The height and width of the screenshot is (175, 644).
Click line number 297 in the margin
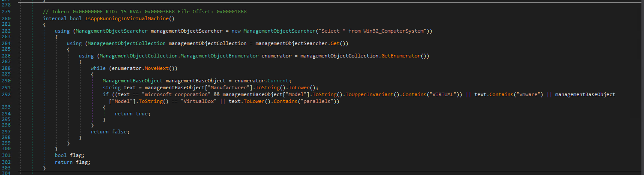coord(6,132)
